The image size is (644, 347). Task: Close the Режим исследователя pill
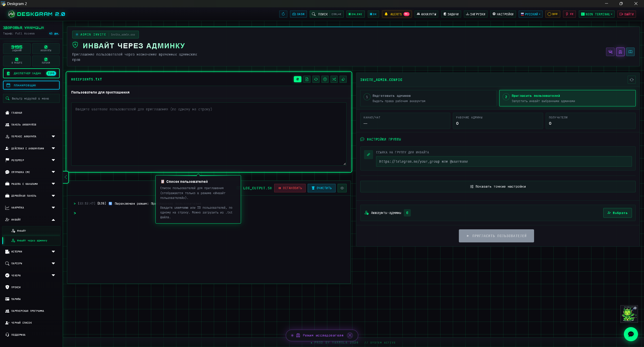pyautogui.click(x=350, y=335)
